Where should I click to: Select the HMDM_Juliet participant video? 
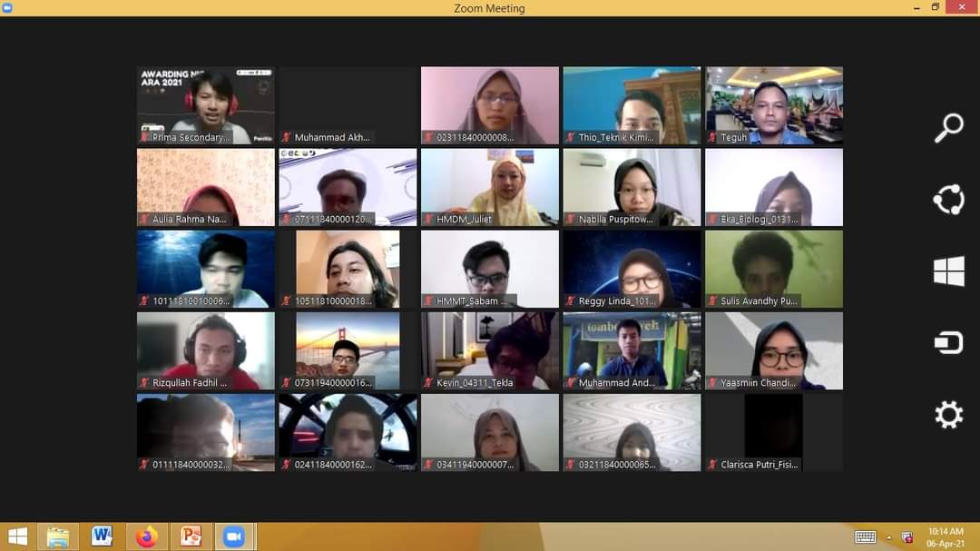tap(490, 187)
